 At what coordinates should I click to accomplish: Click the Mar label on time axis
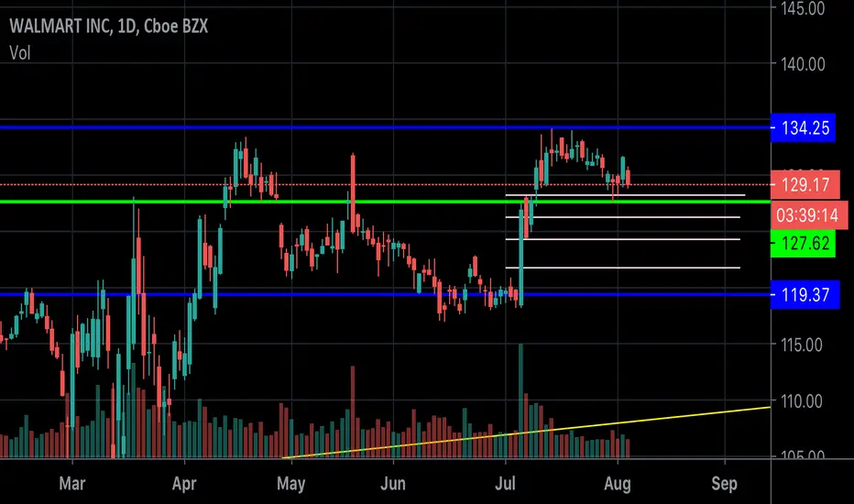(71, 483)
